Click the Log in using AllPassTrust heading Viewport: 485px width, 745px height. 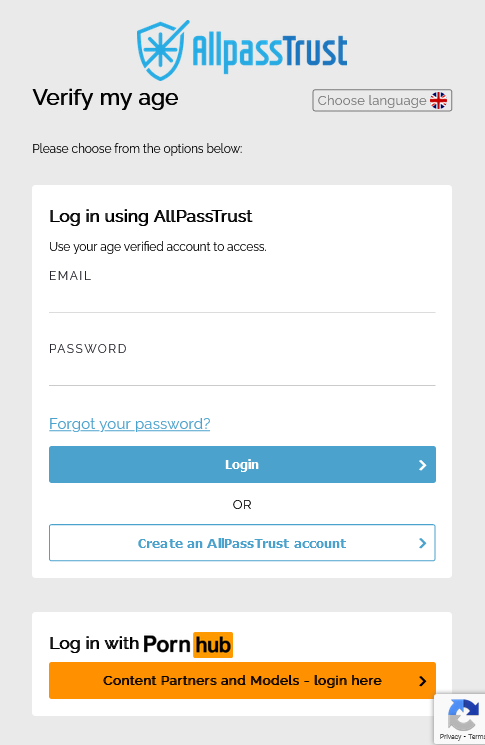(x=151, y=217)
